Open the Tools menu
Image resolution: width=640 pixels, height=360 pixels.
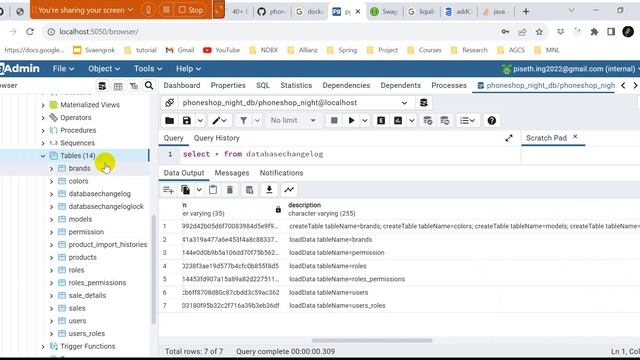point(148,69)
